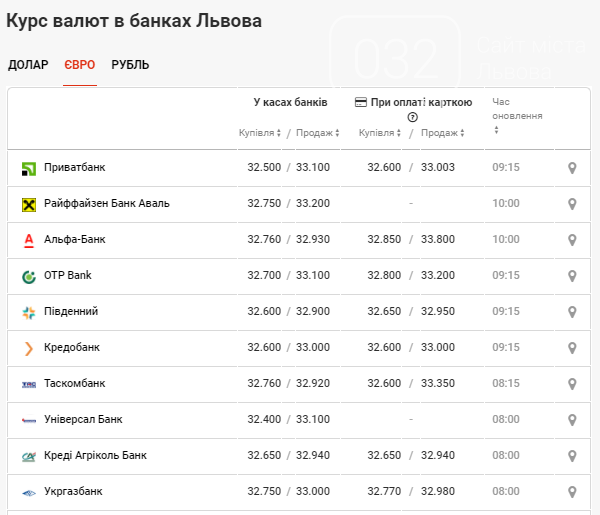The width and height of the screenshot is (600, 515).
Task: Click the Південний bank logo
Action: tap(29, 312)
